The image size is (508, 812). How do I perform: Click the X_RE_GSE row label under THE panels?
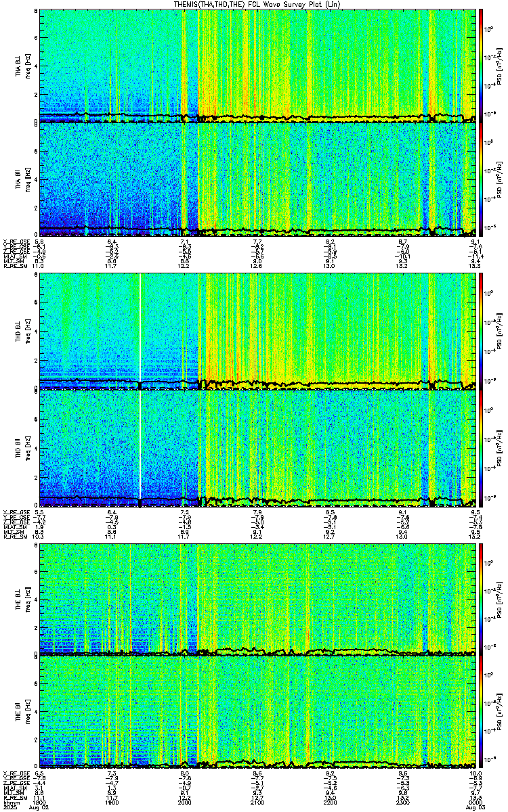coord(17,773)
